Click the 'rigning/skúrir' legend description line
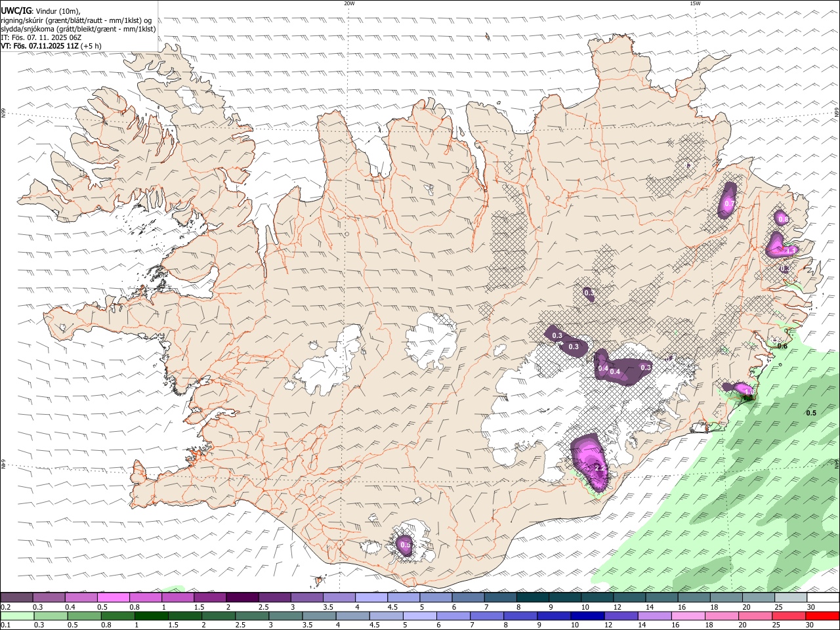The width and height of the screenshot is (840, 630). pos(77,20)
